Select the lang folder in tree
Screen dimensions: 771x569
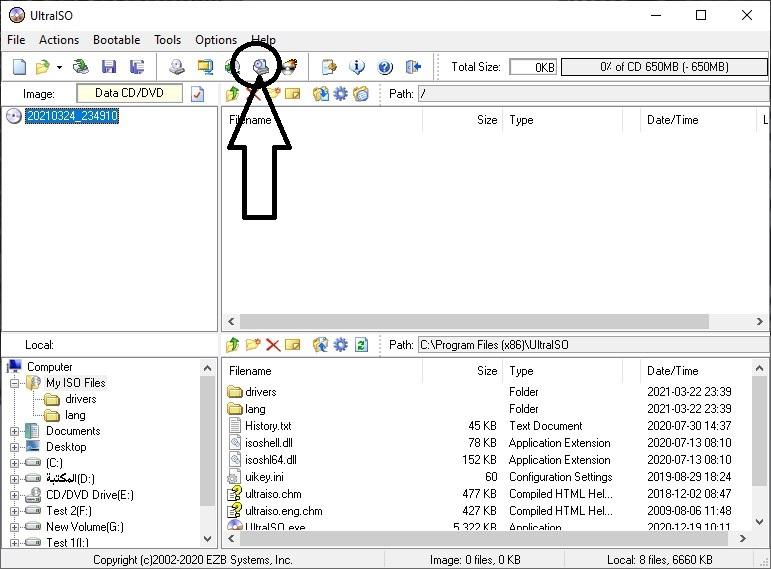coord(75,415)
